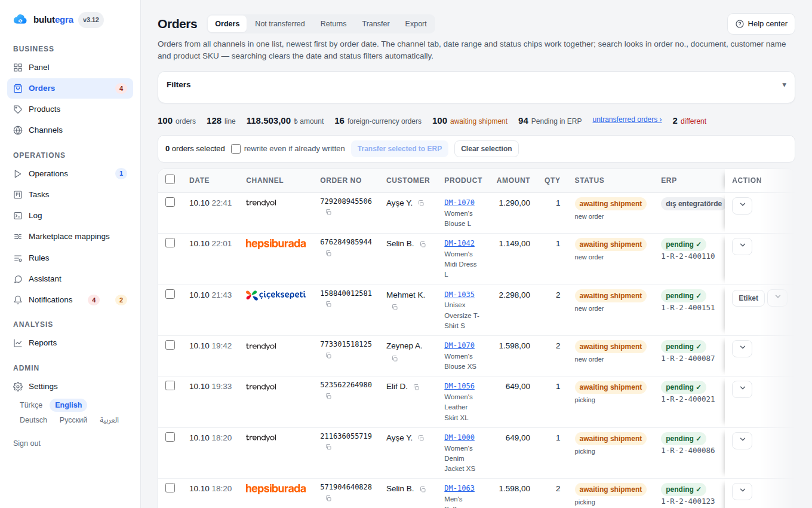This screenshot has height=508, width=812.
Task: Switch to the Returns tab
Action: (333, 24)
